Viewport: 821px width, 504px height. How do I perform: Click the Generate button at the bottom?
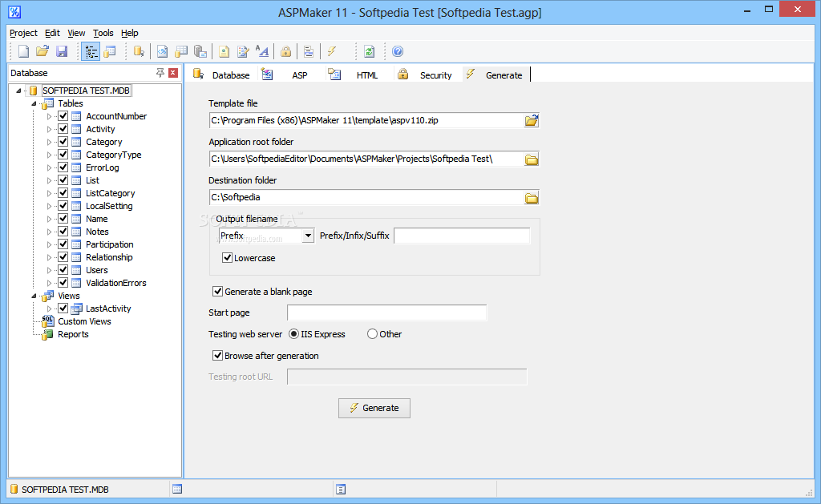[x=374, y=408]
